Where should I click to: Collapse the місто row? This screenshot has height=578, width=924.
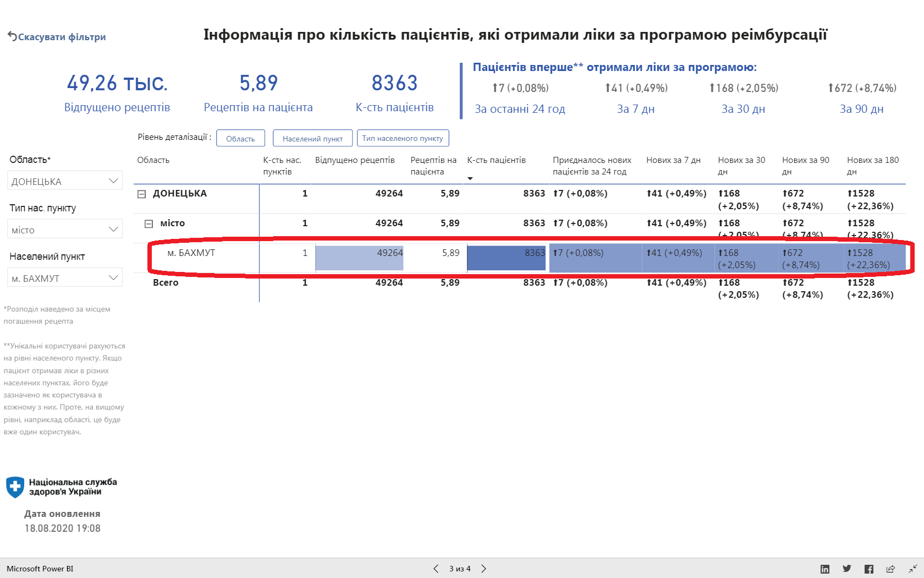pos(148,223)
